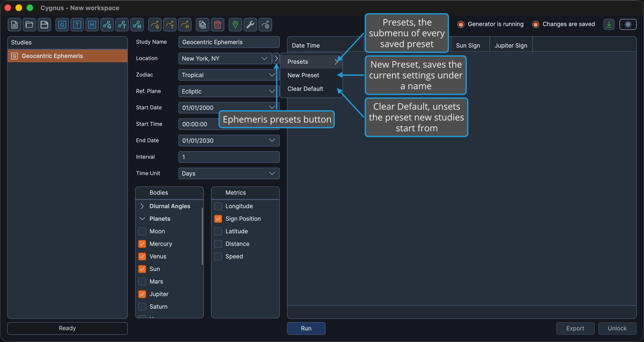Add a Topocentric ephemeris study (T icon)

(77, 25)
